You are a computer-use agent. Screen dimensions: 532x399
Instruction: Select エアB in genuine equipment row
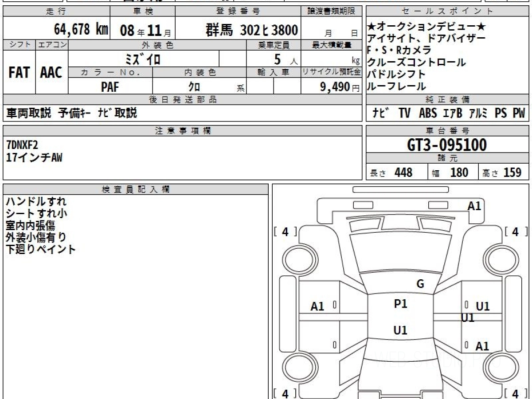pyautogui.click(x=453, y=113)
